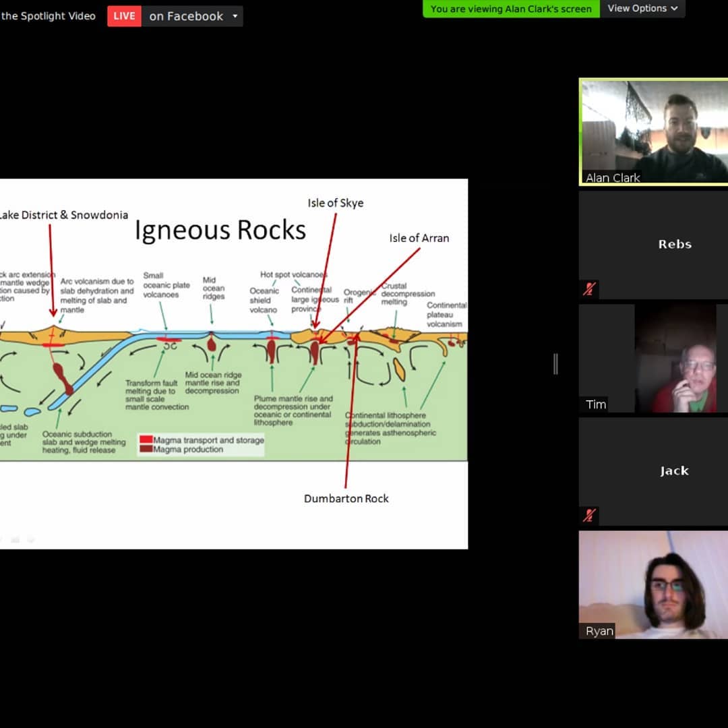Click the 'the Spotlight Video' text at top left

(49, 16)
